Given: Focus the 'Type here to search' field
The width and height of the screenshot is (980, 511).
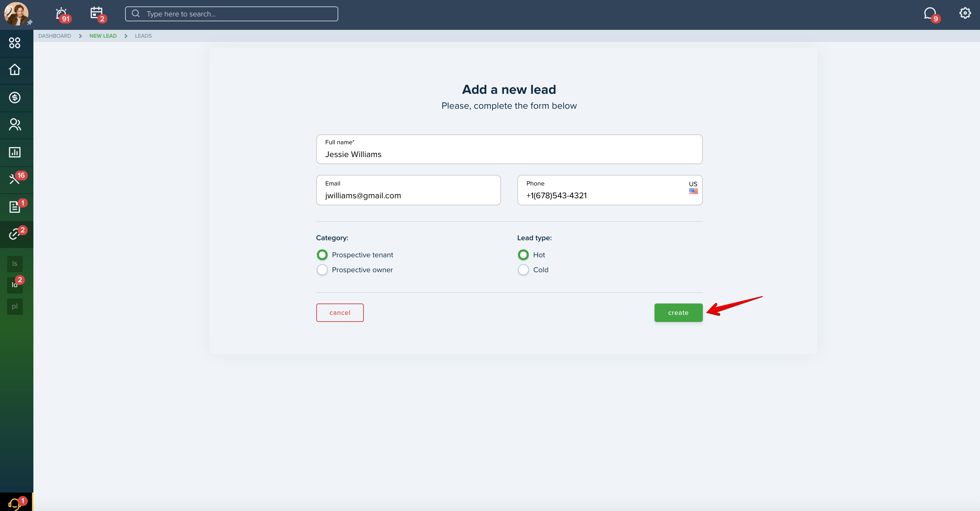Looking at the screenshot, I should pyautogui.click(x=231, y=14).
